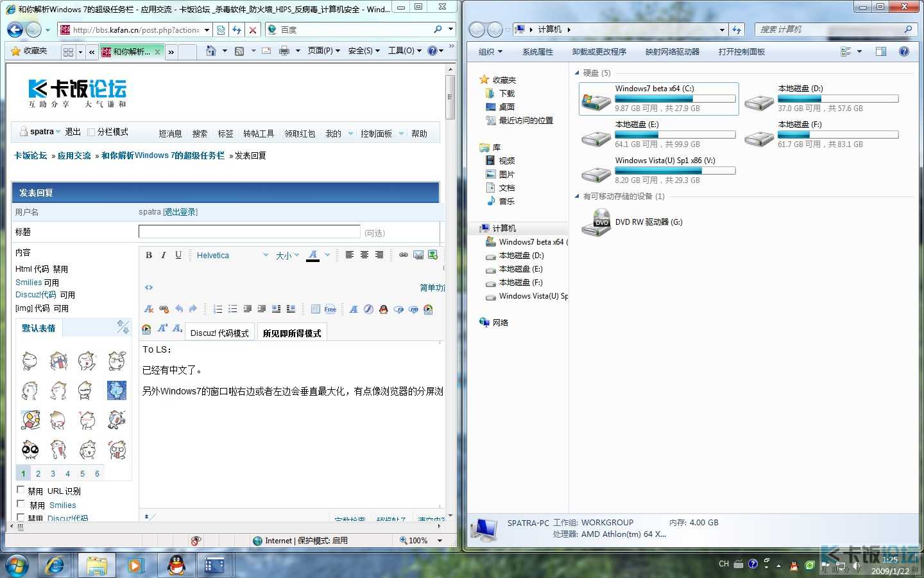Open the Windows Start orb
Image resolution: width=924 pixels, height=578 pixels.
[17, 565]
